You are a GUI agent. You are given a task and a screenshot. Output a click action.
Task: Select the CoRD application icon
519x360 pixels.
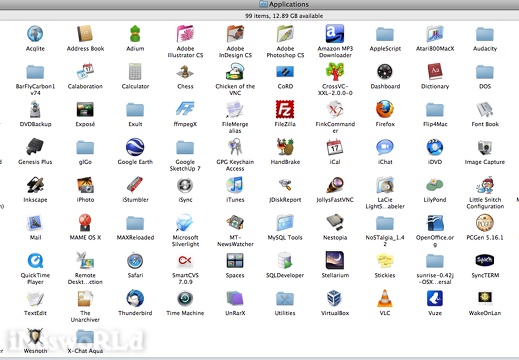coord(285,72)
